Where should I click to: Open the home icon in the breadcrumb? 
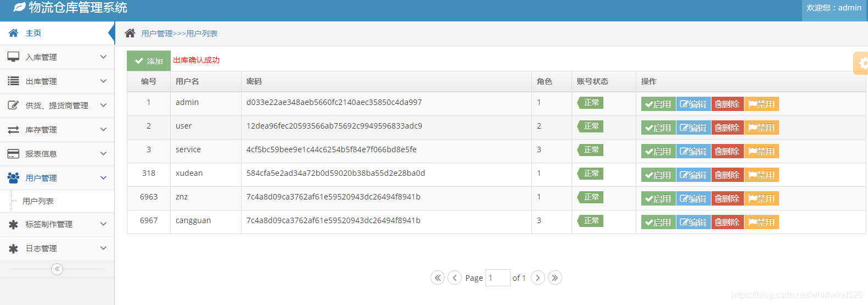point(130,33)
